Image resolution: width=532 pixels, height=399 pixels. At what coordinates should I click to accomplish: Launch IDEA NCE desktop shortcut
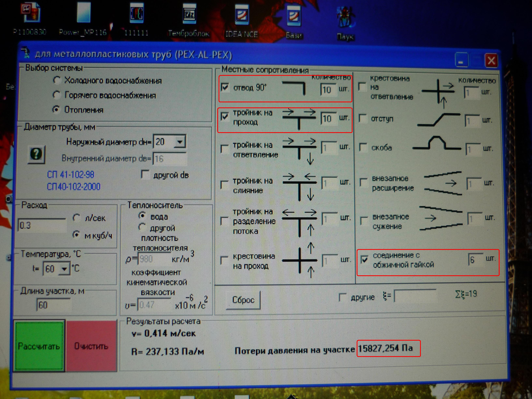[242, 15]
